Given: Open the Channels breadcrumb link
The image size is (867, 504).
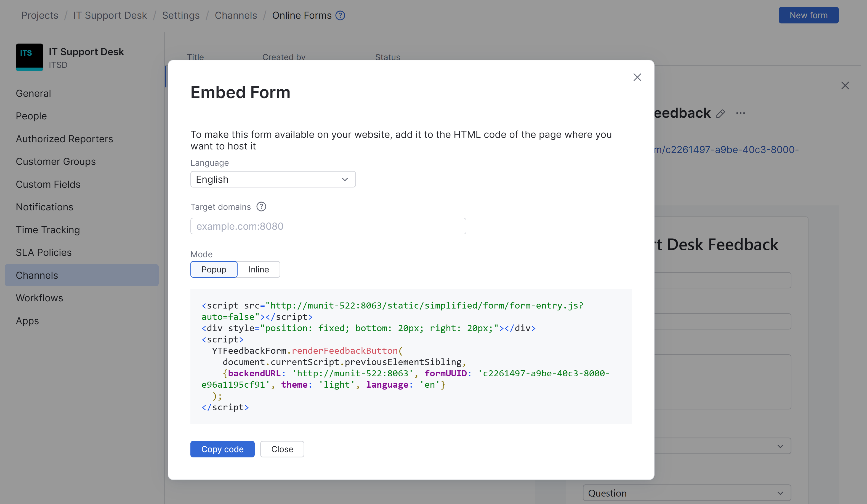Looking at the screenshot, I should pos(236,15).
